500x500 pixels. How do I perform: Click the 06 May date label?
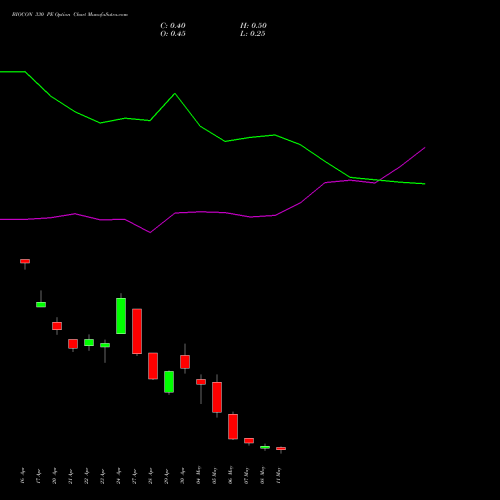tap(231, 475)
